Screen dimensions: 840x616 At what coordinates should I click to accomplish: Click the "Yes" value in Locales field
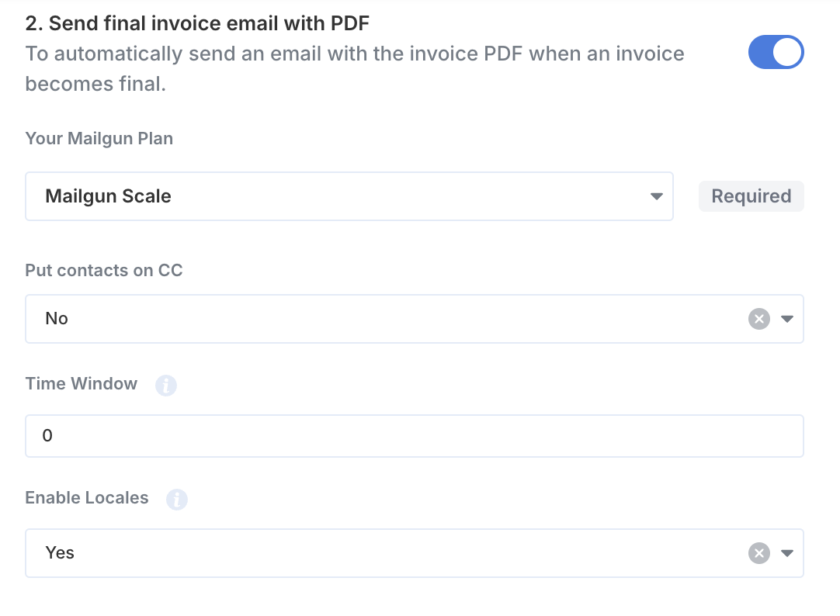pyautogui.click(x=60, y=553)
